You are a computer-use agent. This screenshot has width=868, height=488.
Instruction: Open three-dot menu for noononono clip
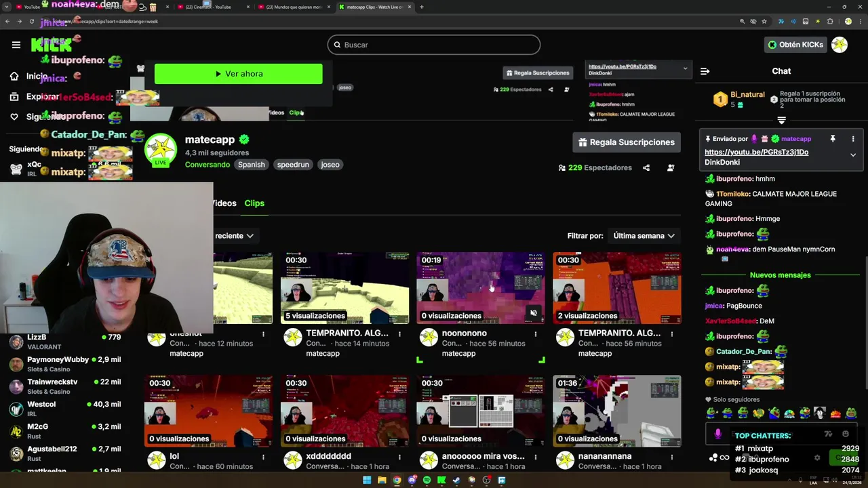(x=535, y=334)
